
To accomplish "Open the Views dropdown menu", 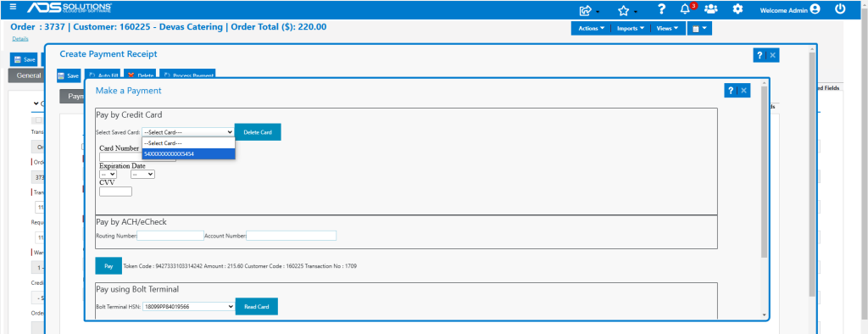I will (667, 28).
